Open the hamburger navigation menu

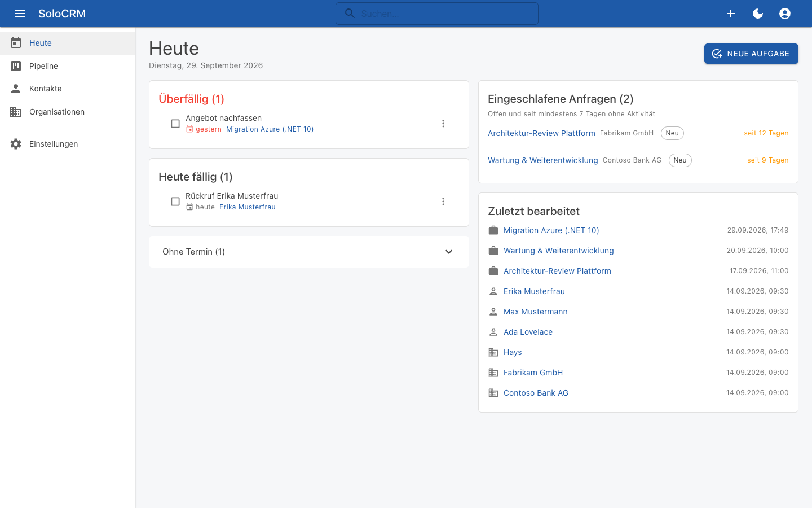(x=20, y=14)
